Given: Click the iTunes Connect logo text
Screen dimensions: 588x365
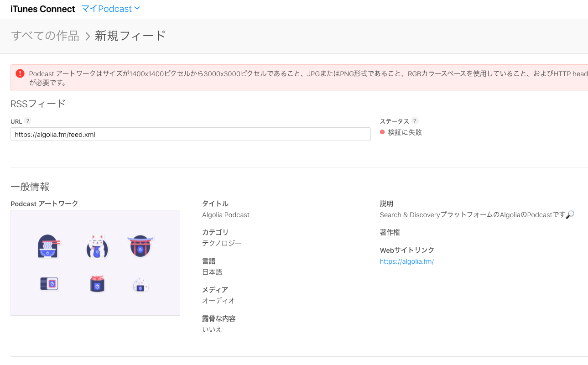Looking at the screenshot, I should click(43, 9).
